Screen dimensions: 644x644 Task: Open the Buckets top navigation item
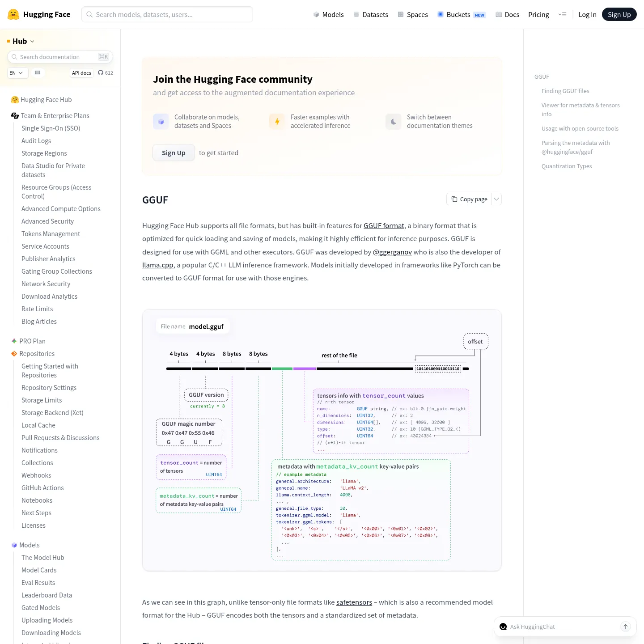462,15
